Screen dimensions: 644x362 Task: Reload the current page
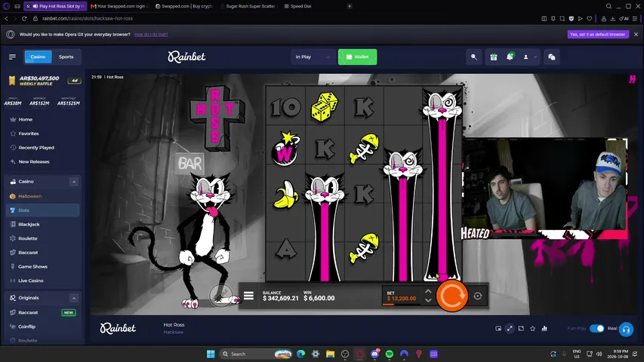click(x=24, y=18)
